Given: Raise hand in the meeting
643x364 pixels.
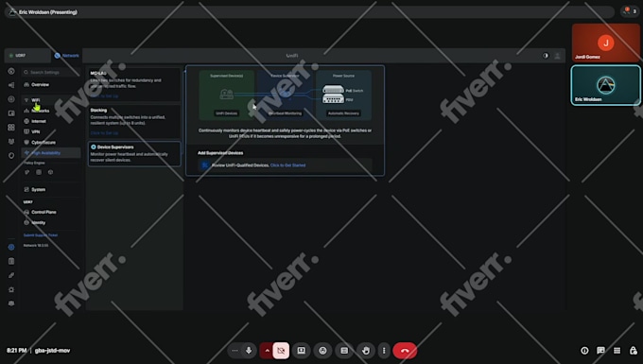Looking at the screenshot, I should coord(365,351).
